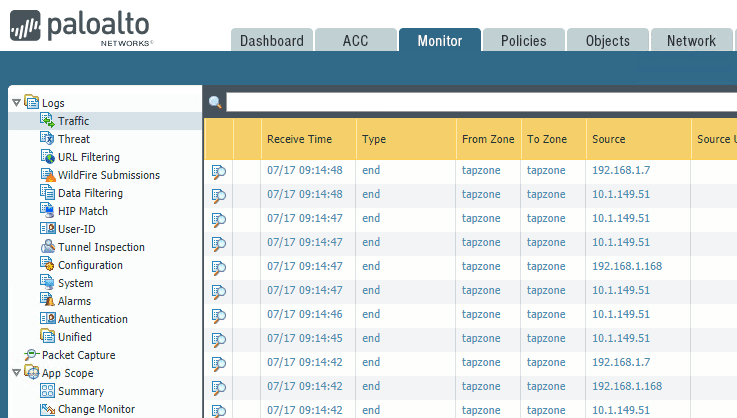Image resolution: width=737 pixels, height=418 pixels.
Task: Sort by Type column header
Action: point(406,139)
